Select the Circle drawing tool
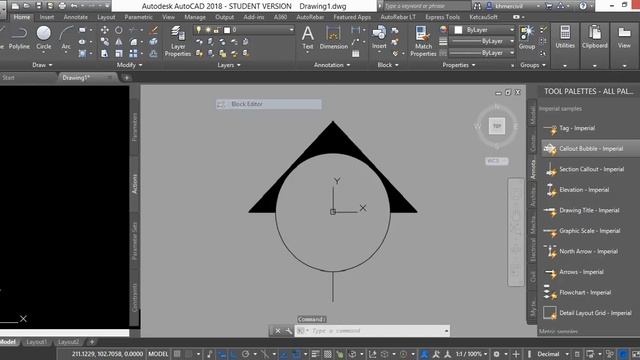 point(44,38)
